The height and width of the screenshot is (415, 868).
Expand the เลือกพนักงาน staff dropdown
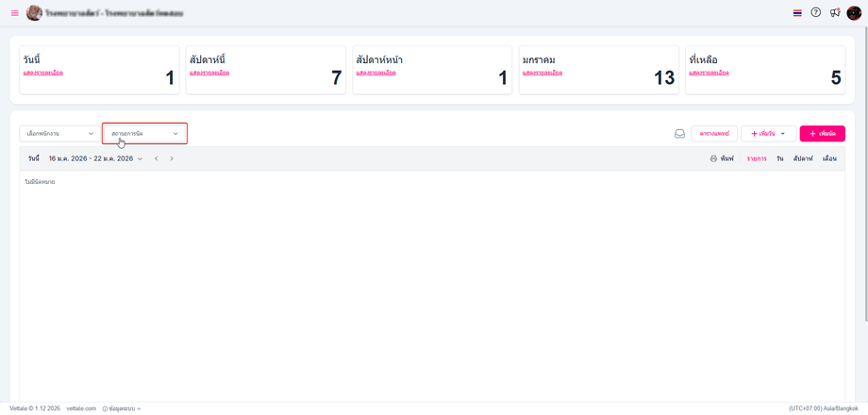point(60,134)
